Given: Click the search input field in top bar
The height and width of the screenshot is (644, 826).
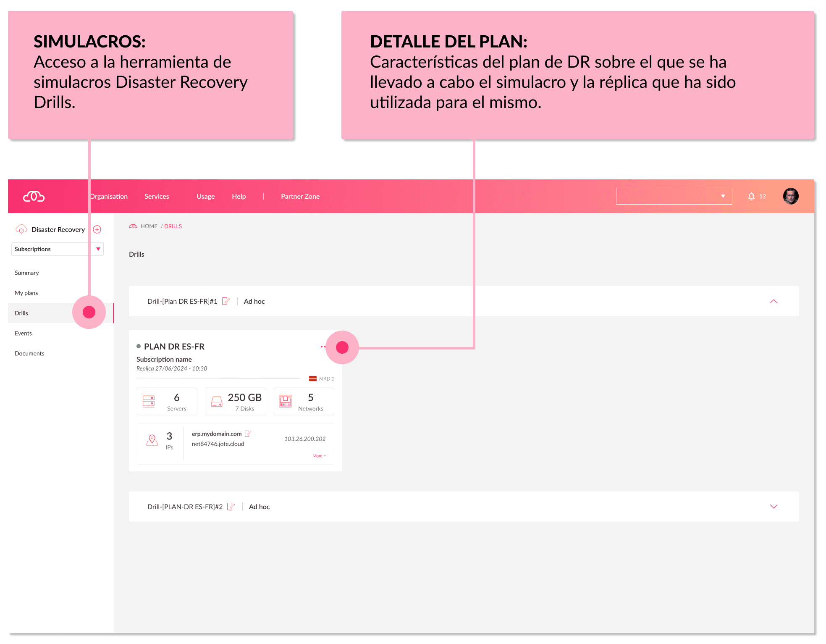Looking at the screenshot, I should 664,195.
